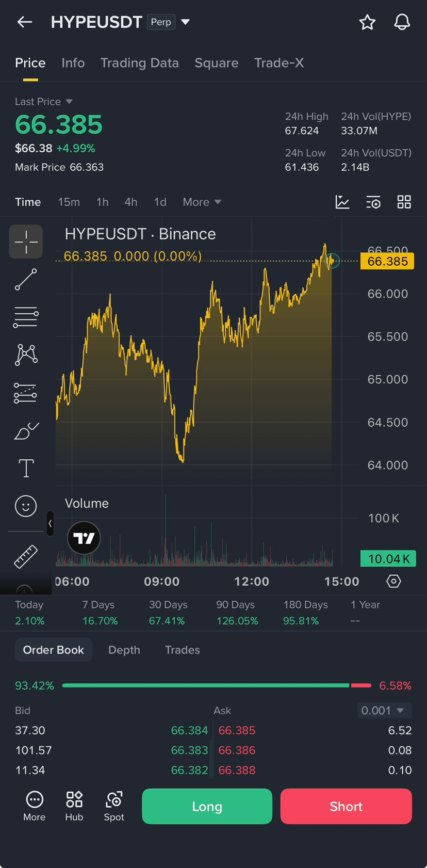
Task: Select the forecast projection tool
Action: coord(26,393)
